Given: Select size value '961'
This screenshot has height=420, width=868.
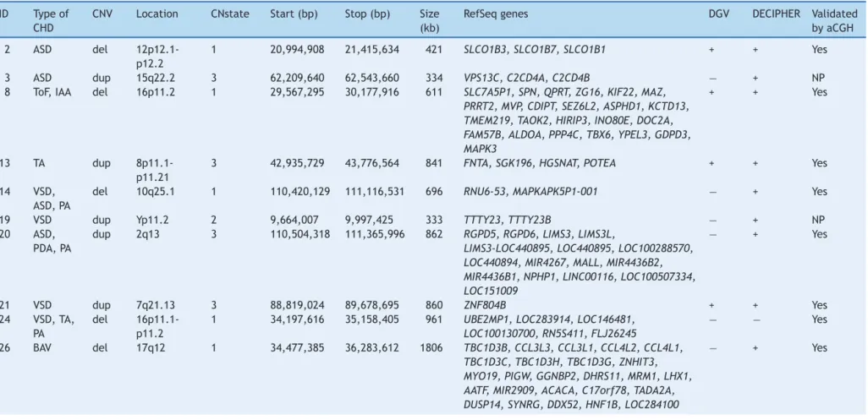Looking at the screenshot, I should (x=434, y=319).
